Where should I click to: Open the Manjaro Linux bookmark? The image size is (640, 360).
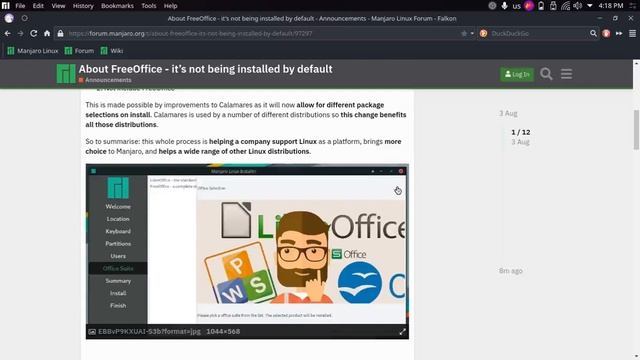tap(33, 51)
